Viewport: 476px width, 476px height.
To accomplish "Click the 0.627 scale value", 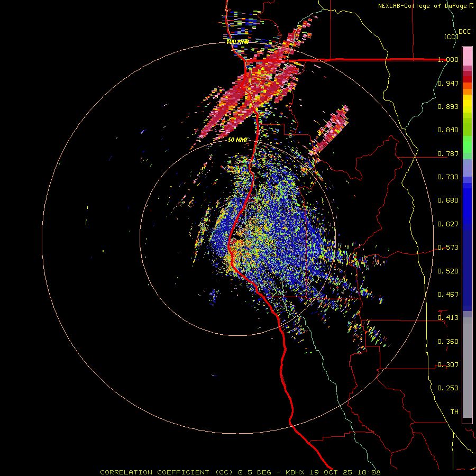I will (448, 224).
